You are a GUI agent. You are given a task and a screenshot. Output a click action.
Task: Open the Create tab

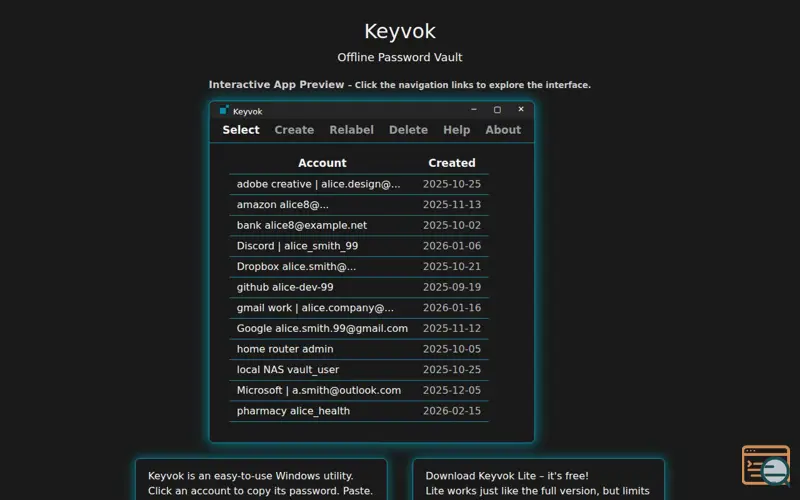[294, 130]
